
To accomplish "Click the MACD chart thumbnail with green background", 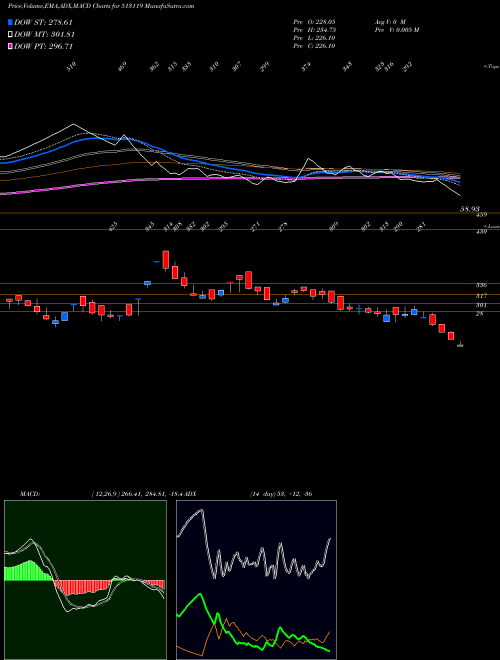I will [x=85, y=580].
